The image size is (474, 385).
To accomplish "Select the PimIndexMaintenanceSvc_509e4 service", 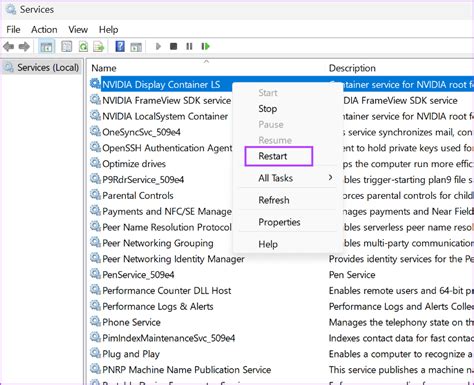I will (x=169, y=338).
